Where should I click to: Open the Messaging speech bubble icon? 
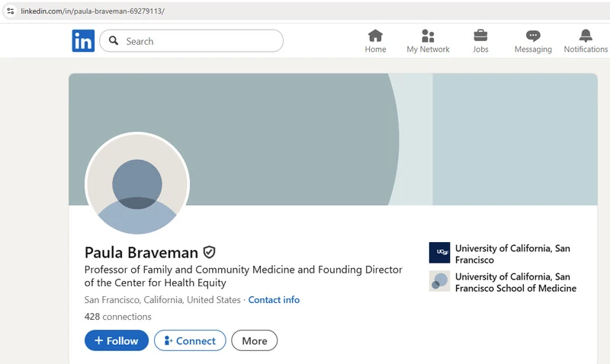click(533, 36)
